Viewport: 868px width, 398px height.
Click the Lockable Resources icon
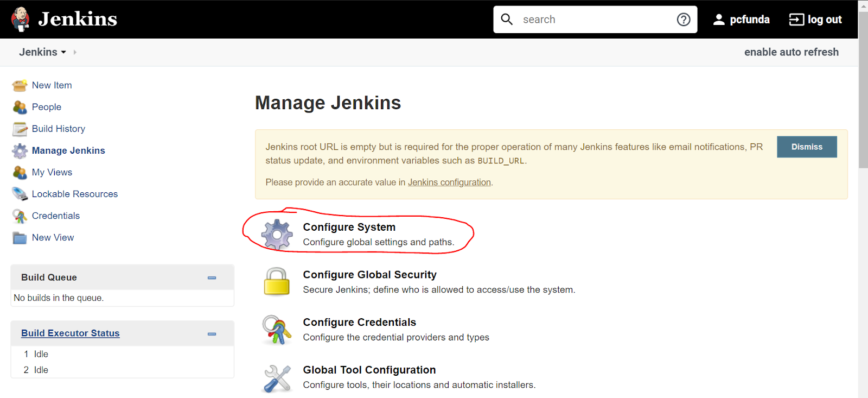[20, 194]
